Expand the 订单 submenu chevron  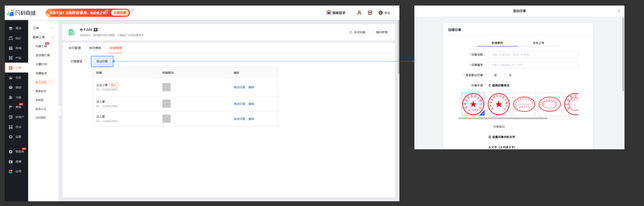pos(53,28)
